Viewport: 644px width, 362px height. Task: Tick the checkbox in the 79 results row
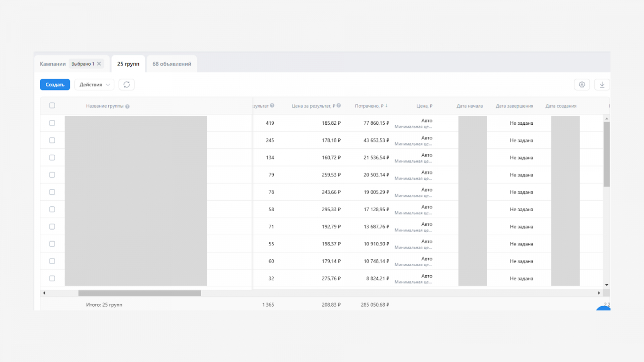click(x=52, y=175)
